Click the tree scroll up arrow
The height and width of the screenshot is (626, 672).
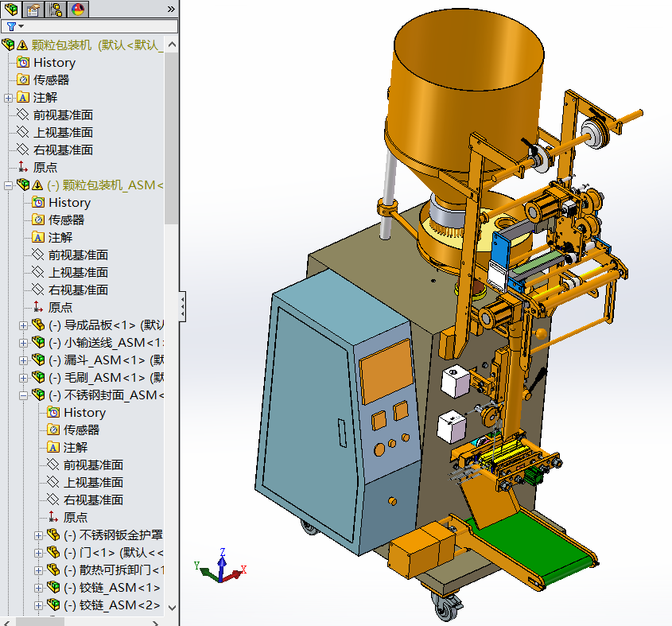(x=172, y=45)
